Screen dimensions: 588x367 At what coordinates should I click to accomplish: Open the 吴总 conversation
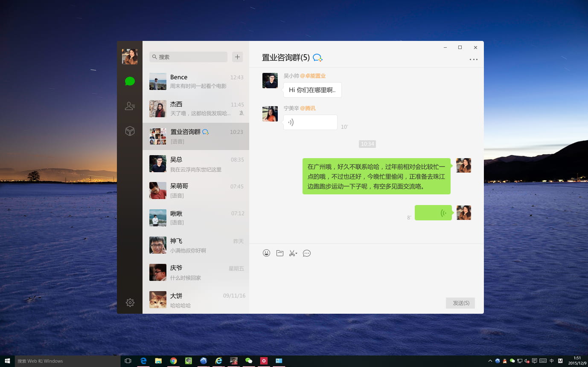[x=196, y=164]
